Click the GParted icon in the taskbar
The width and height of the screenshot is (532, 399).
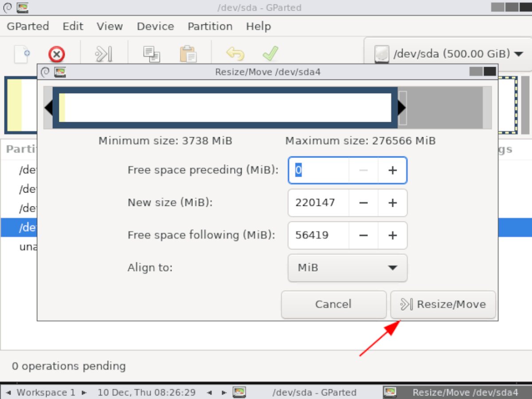pyautogui.click(x=240, y=392)
